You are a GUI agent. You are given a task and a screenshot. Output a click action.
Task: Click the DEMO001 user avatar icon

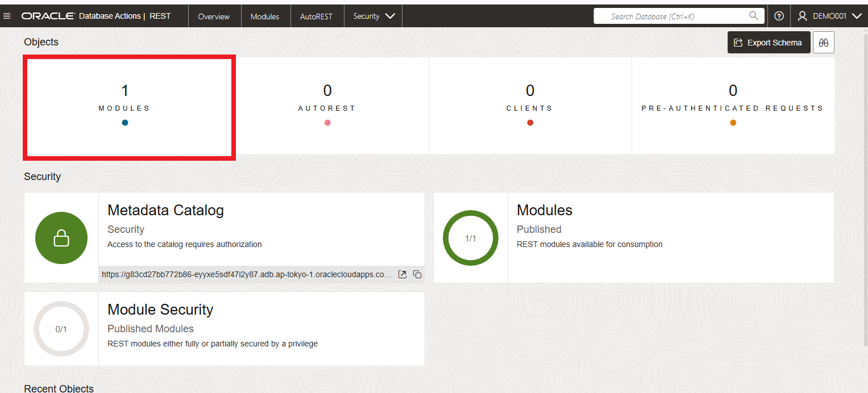click(803, 16)
